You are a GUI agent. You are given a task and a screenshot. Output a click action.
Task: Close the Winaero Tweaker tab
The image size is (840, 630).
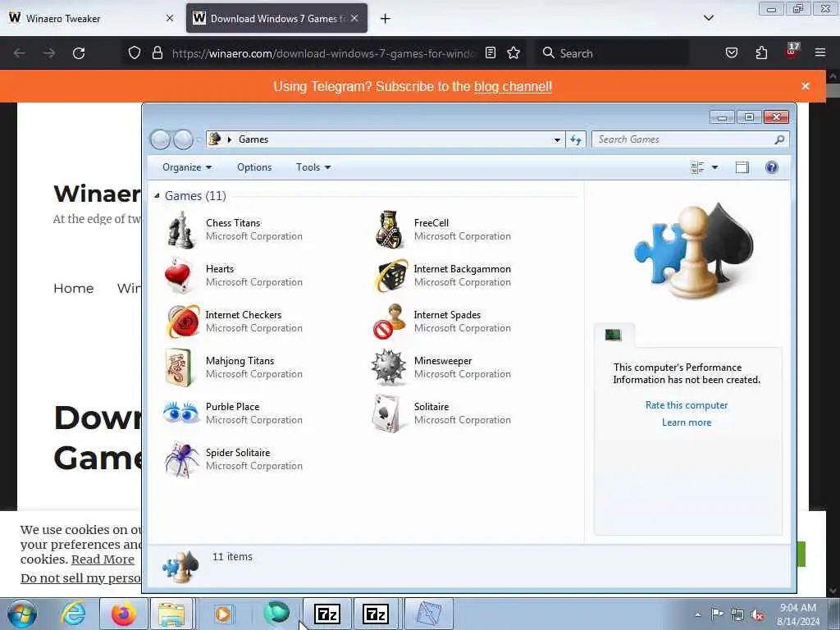(170, 18)
